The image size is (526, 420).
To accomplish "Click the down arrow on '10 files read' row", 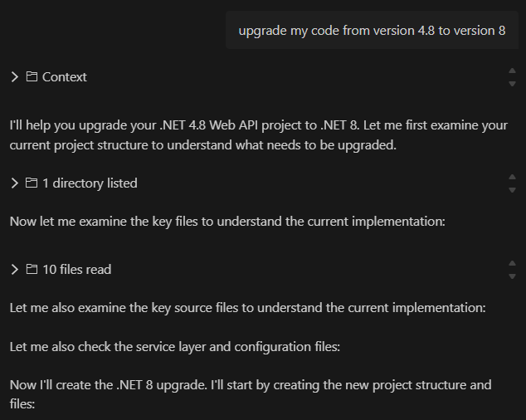I will click(512, 276).
